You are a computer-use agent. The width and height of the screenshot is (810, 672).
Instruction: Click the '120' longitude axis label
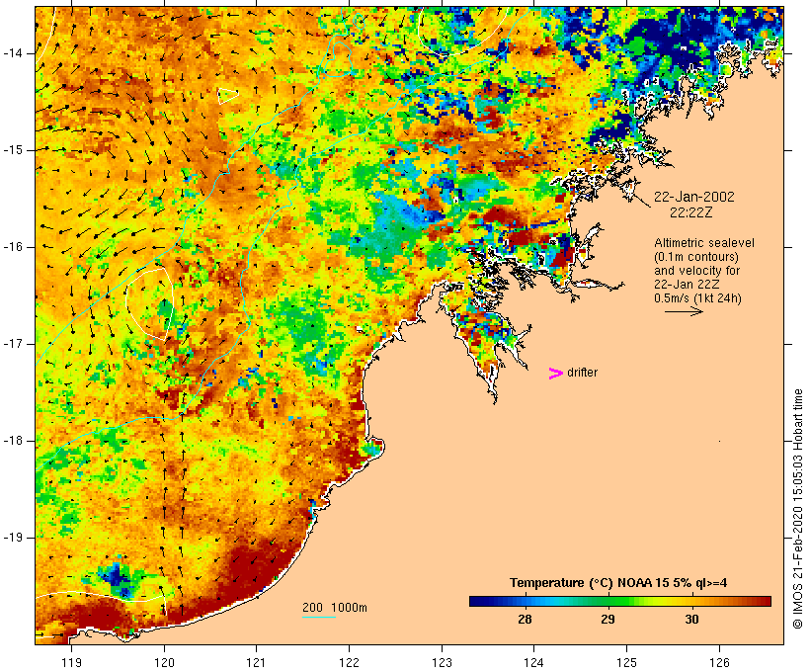click(164, 662)
